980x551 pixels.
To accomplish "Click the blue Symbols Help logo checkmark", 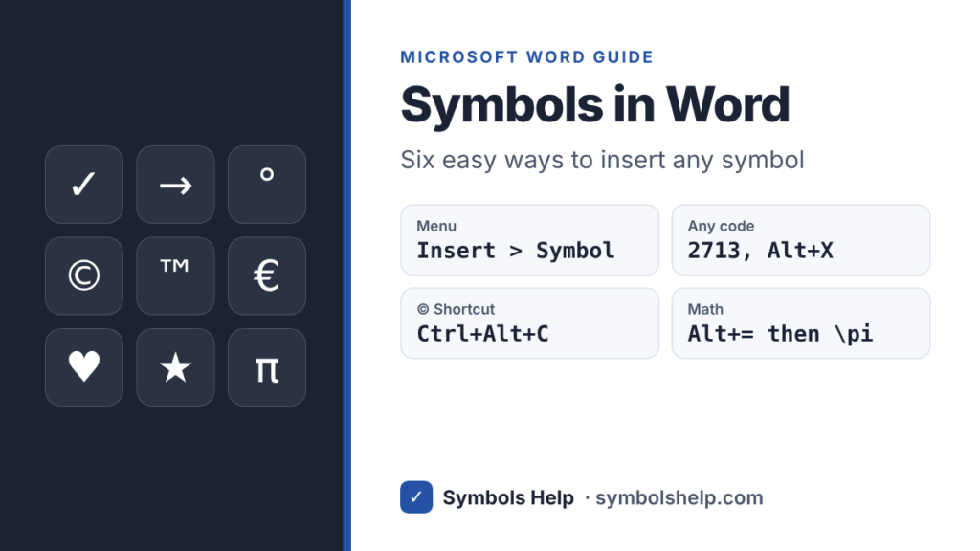I will coord(416,497).
